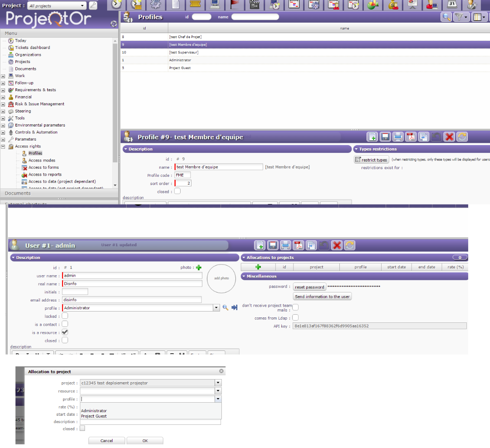490x448 pixels.
Task: Save the user with the floppy disk icon
Action: (x=273, y=245)
